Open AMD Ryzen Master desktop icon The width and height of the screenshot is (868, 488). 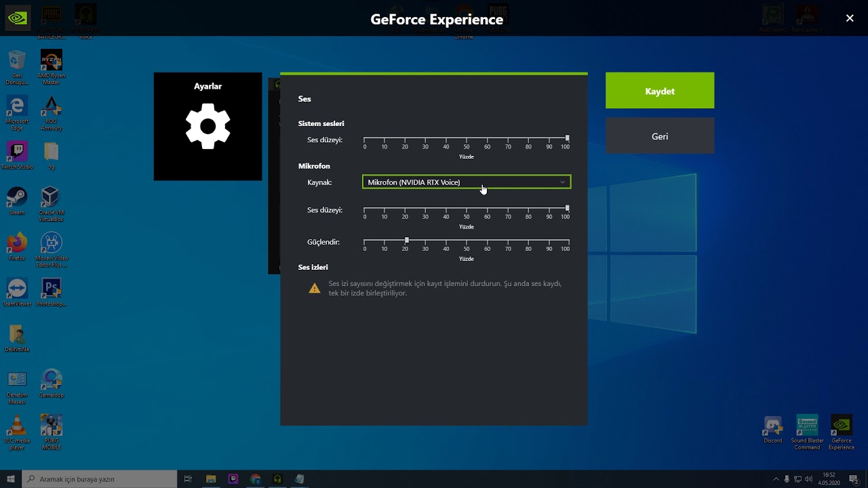(52, 68)
